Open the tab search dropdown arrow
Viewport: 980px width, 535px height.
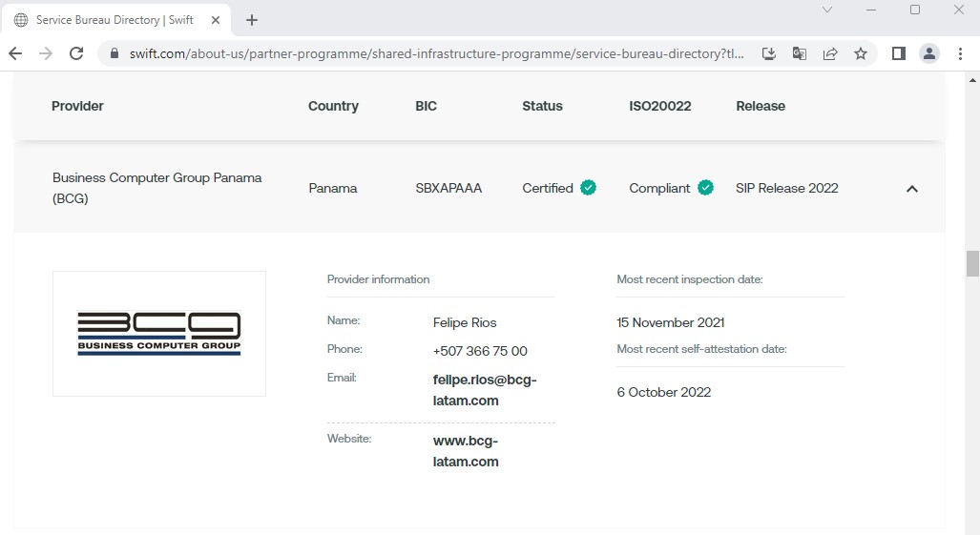pyautogui.click(x=827, y=10)
